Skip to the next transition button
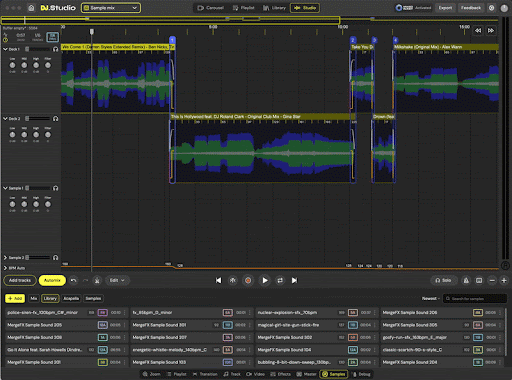Image resolution: width=512 pixels, height=380 pixels. coord(294,280)
